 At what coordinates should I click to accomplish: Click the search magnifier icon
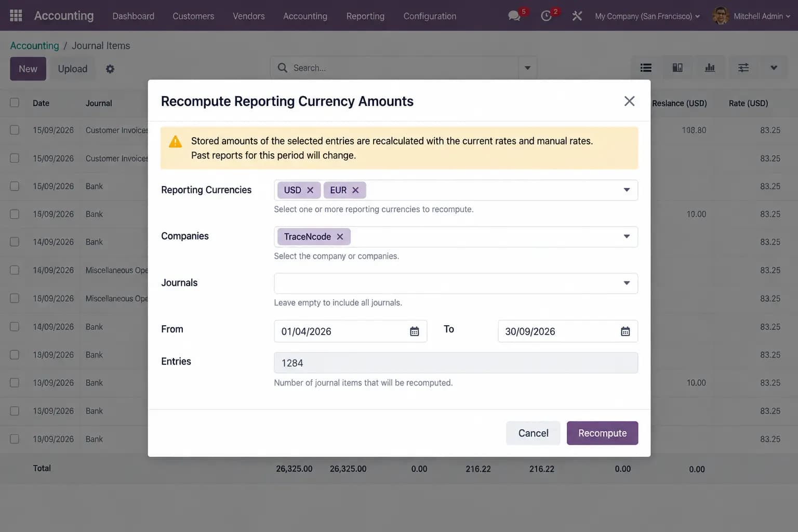pos(283,68)
